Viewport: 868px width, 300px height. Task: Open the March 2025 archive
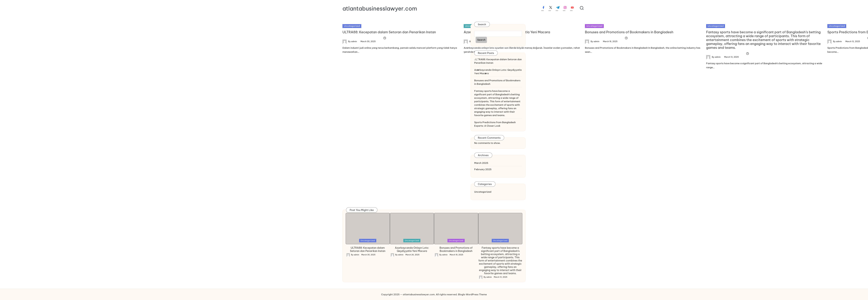tap(481, 163)
